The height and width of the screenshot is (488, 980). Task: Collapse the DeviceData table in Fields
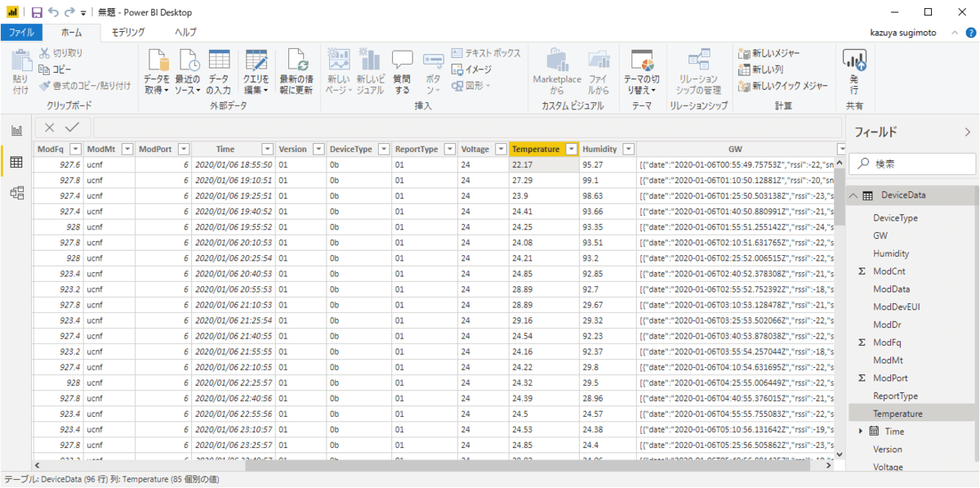(x=853, y=195)
